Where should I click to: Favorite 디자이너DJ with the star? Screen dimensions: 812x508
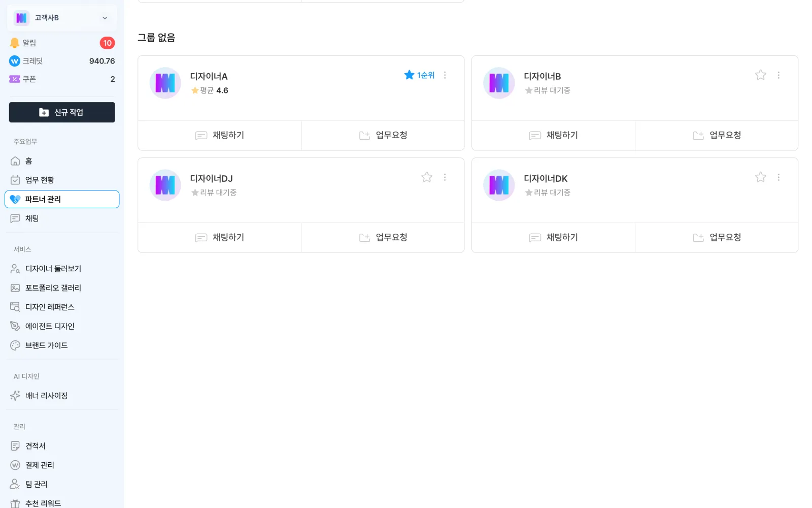click(x=426, y=177)
